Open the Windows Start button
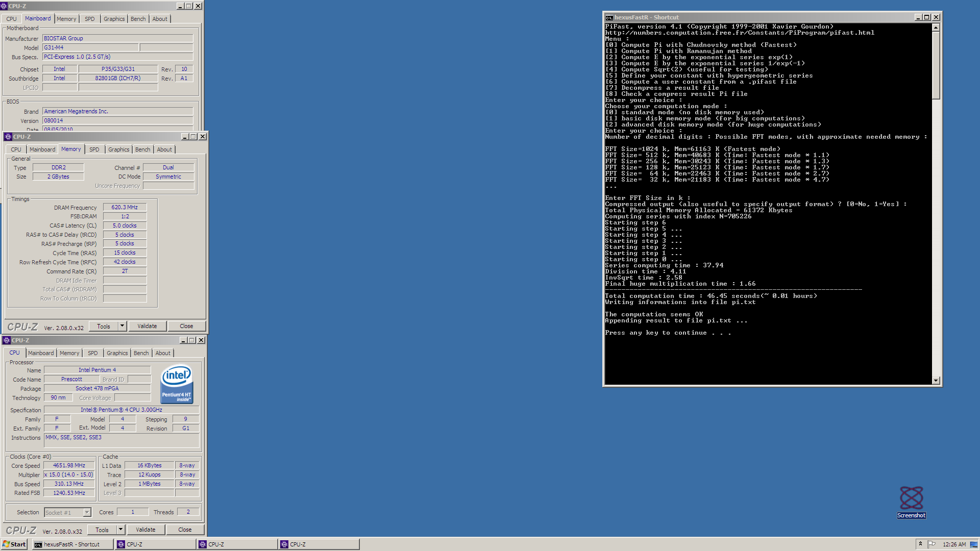The height and width of the screenshot is (551, 980). pyautogui.click(x=14, y=544)
